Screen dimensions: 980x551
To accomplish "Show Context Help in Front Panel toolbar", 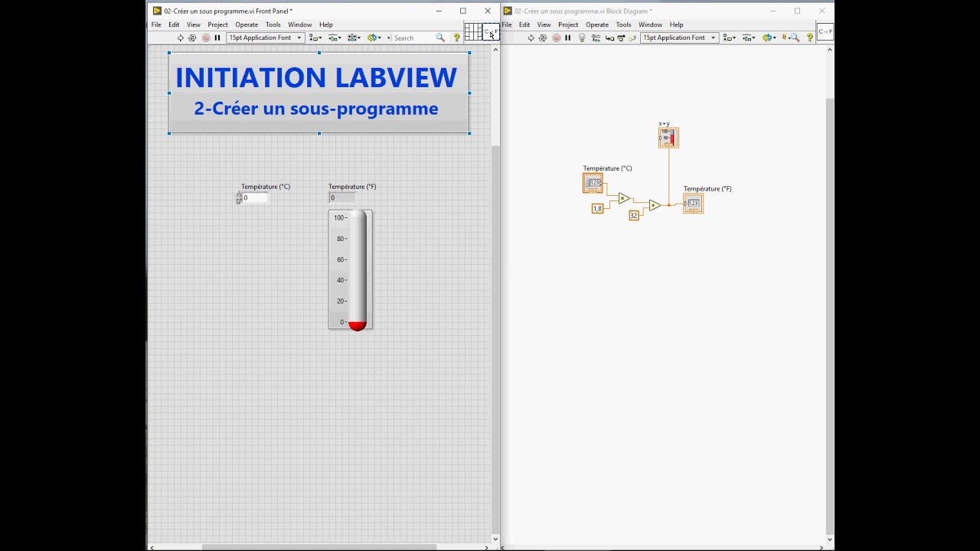I will point(457,37).
